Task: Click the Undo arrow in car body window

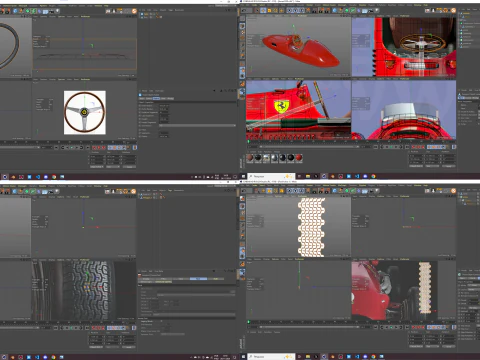Action: click(244, 10)
